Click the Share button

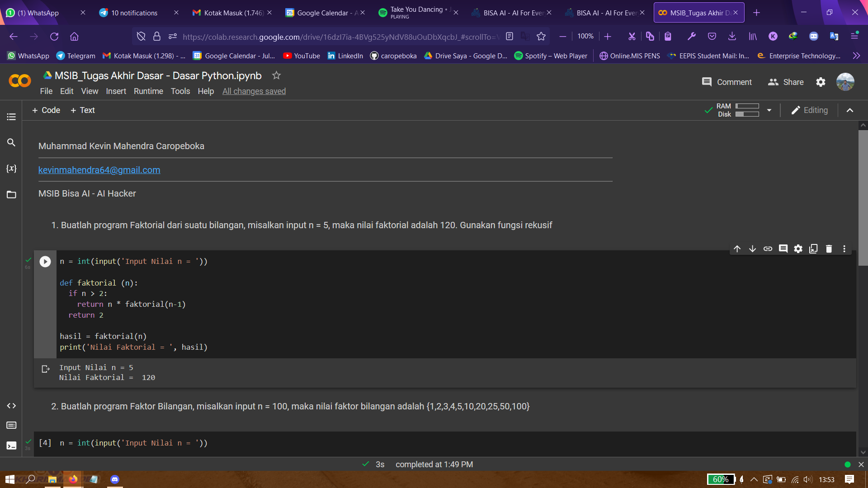pos(786,82)
